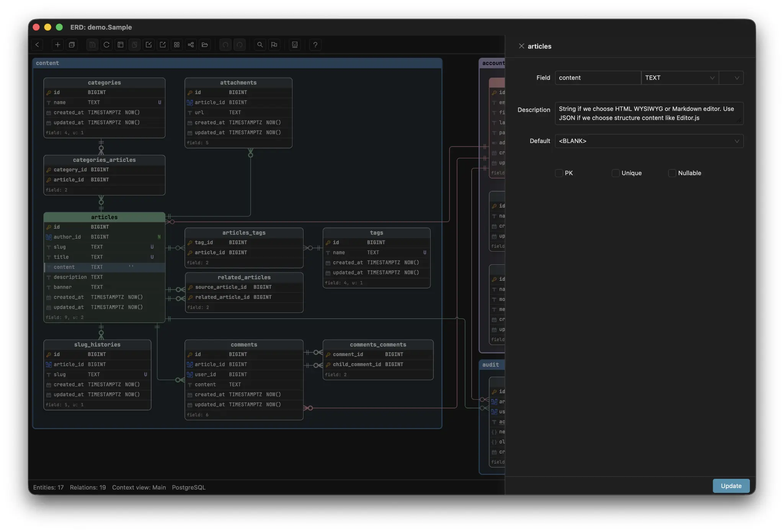This screenshot has height=532, width=784.
Task: Click 'Relations: 19' in status bar
Action: [x=88, y=487]
